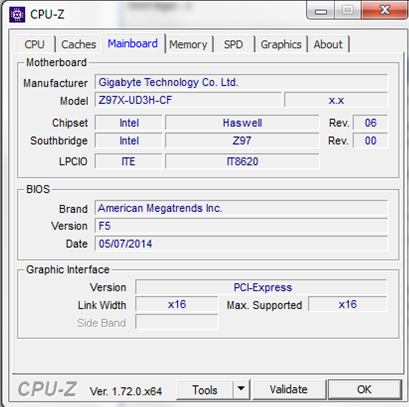The image size is (409, 407).
Task: Click the CPU-Z app icon in title bar
Action: 17,15
